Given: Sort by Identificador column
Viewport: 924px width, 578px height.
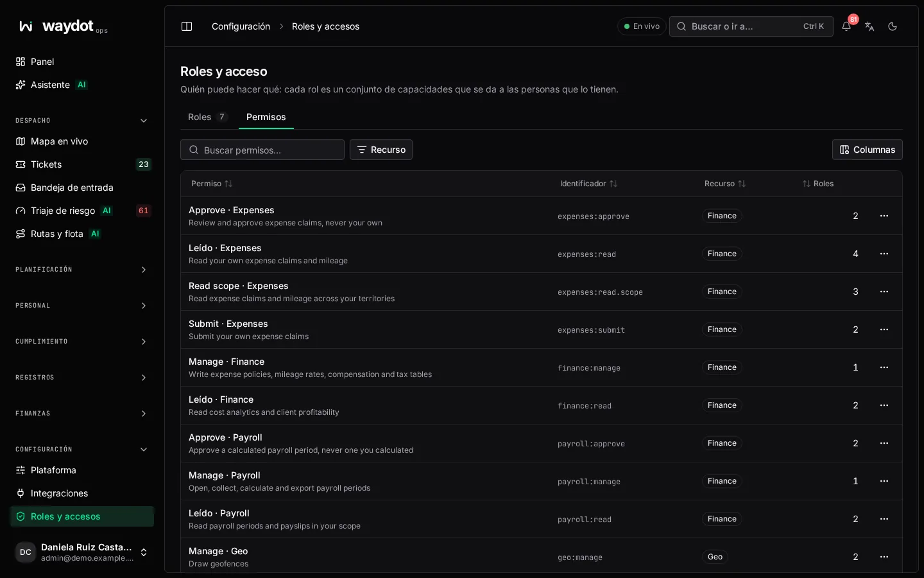Looking at the screenshot, I should pyautogui.click(x=588, y=184).
